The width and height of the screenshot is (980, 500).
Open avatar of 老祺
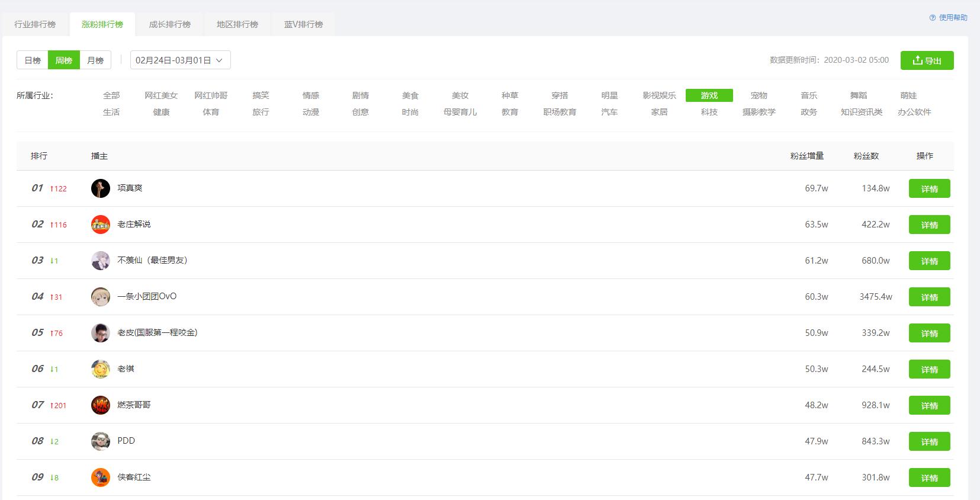coord(101,369)
